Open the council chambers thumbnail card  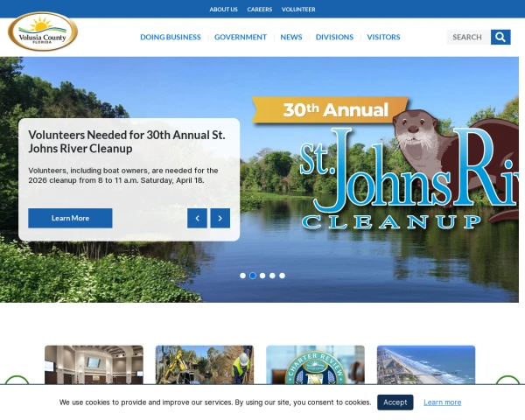[x=94, y=365]
